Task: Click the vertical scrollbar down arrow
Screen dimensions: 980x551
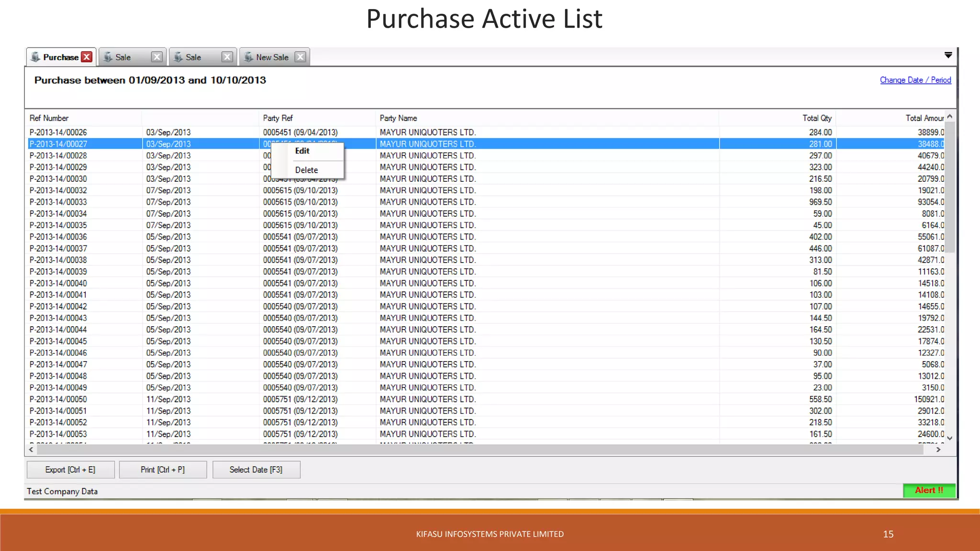Action: point(950,438)
